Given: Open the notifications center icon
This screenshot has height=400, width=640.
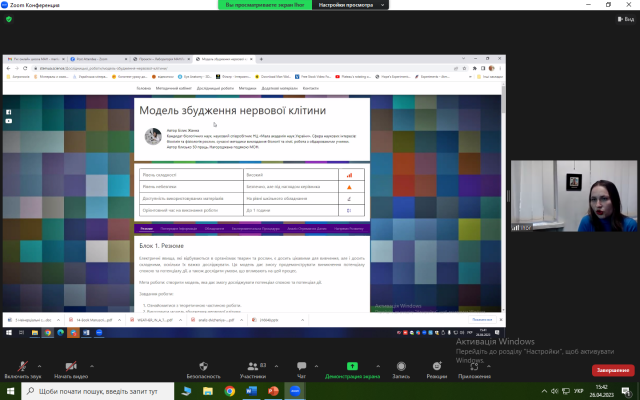Looking at the screenshot, I should coord(627,391).
